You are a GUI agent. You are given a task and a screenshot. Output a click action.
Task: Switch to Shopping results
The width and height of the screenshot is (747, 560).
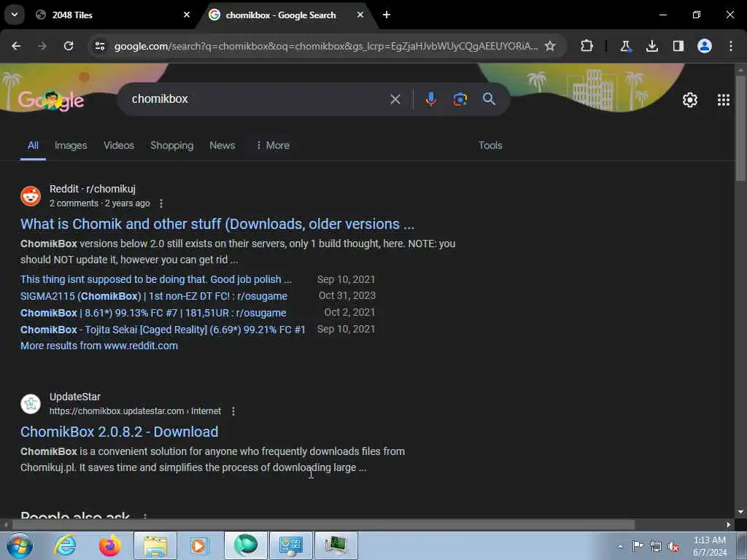(x=172, y=145)
